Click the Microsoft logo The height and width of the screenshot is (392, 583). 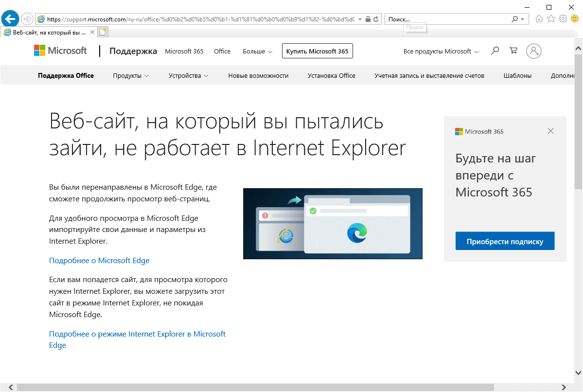coord(60,50)
